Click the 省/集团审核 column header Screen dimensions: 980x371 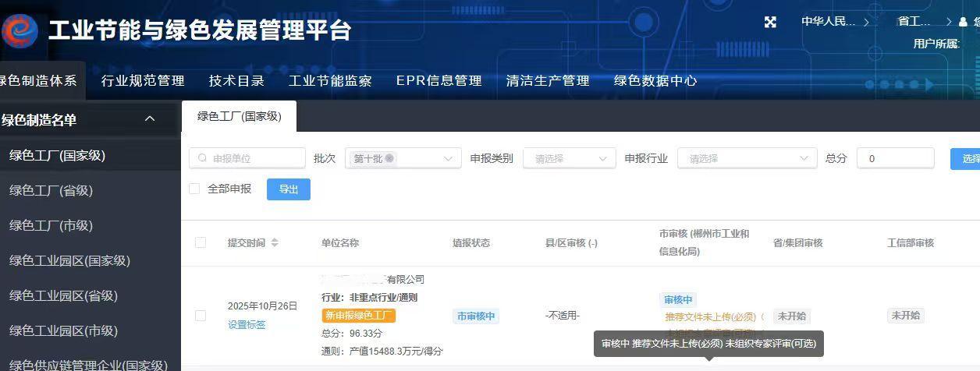(797, 242)
